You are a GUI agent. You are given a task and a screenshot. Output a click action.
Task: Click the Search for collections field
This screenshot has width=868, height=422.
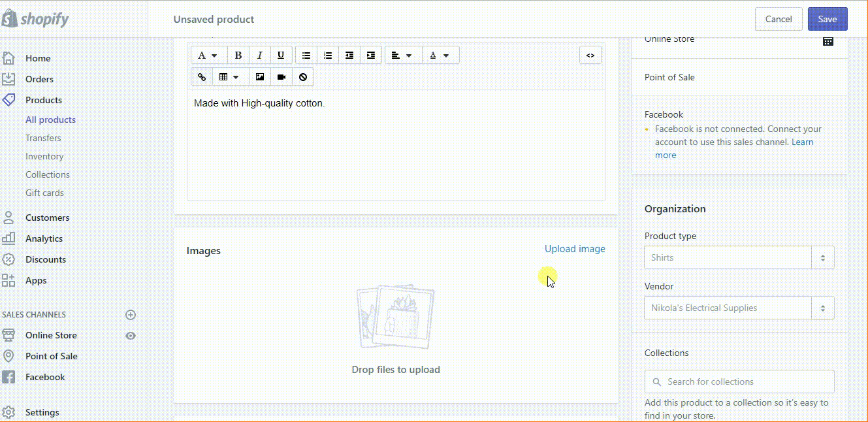[x=739, y=381]
